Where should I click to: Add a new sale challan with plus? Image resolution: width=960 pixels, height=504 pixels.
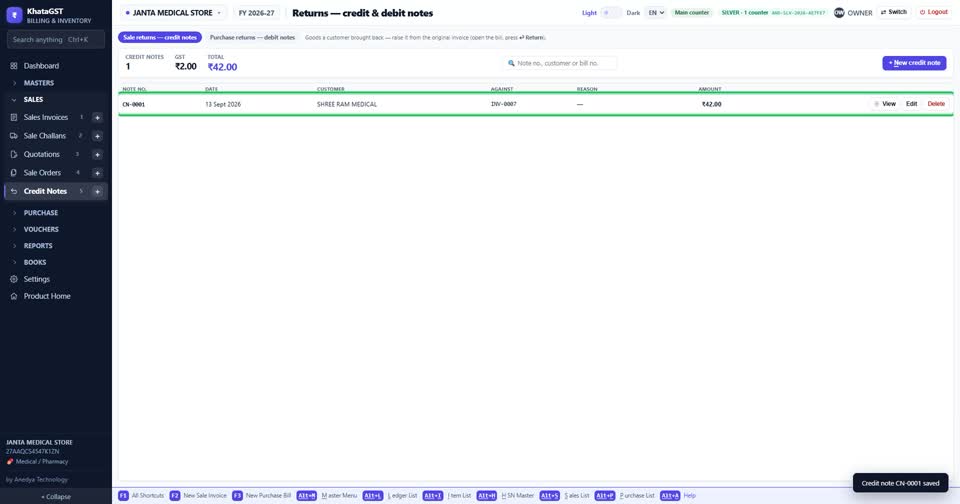(x=97, y=136)
